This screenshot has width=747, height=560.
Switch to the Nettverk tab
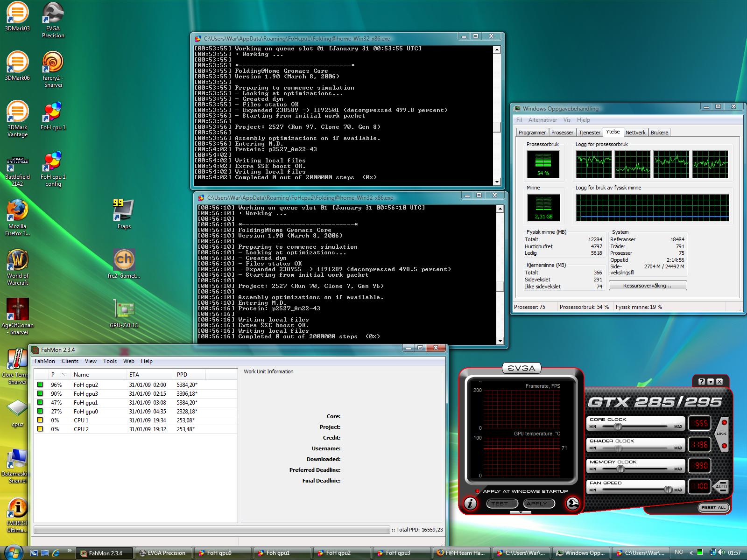point(635,133)
